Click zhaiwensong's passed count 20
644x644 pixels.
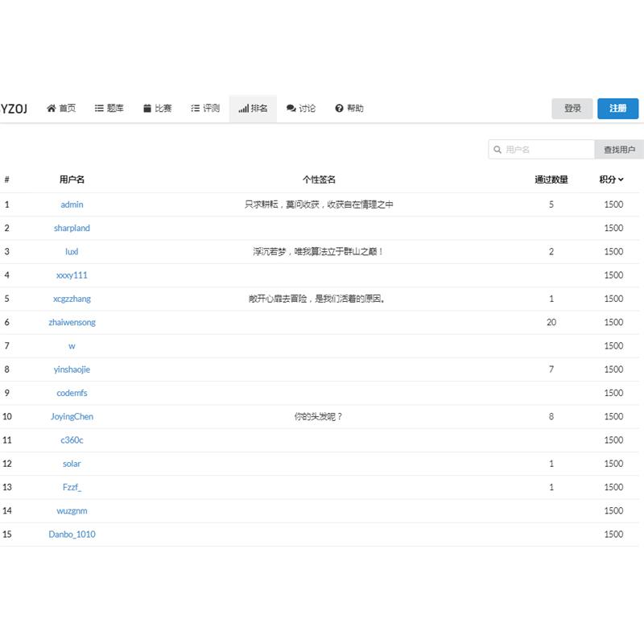[551, 323]
